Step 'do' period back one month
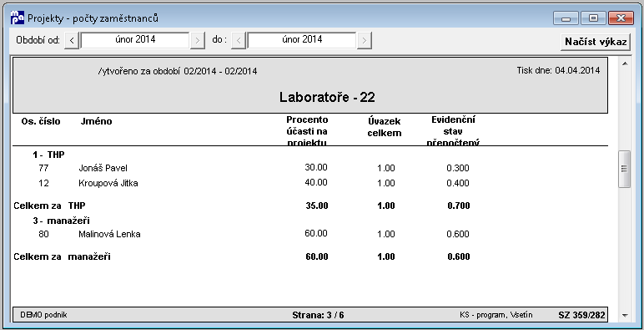The height and width of the screenshot is (330, 644). [239, 40]
